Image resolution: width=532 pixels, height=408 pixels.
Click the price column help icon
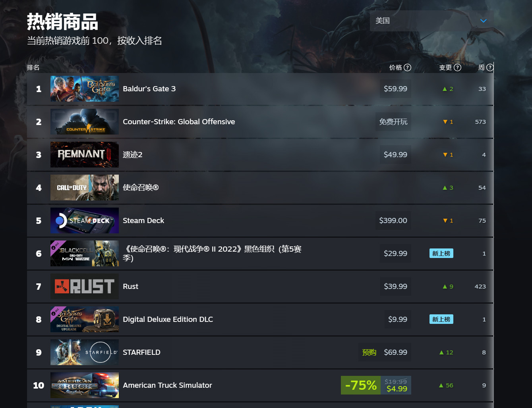click(x=407, y=67)
